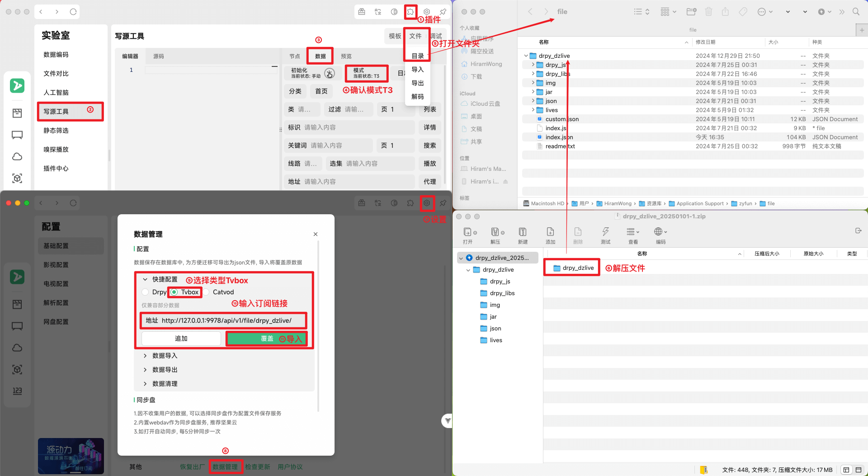The width and height of the screenshot is (868, 476).
Task: Click the 数据管理 link at the bottom
Action: point(225,467)
